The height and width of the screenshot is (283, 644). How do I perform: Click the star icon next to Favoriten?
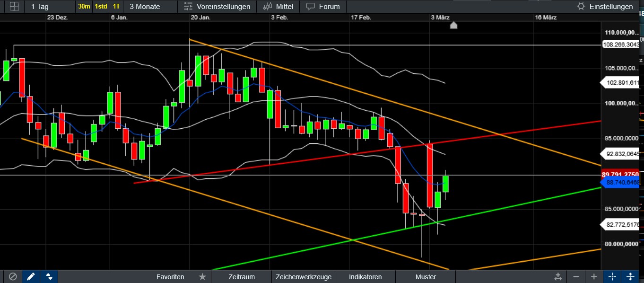click(x=202, y=276)
